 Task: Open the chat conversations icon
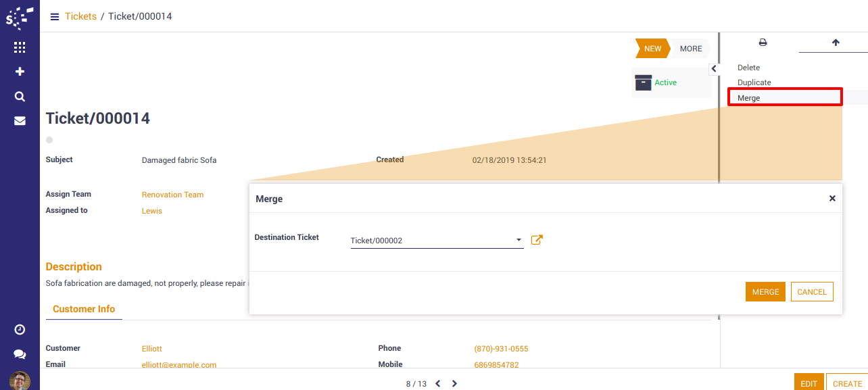[20, 354]
